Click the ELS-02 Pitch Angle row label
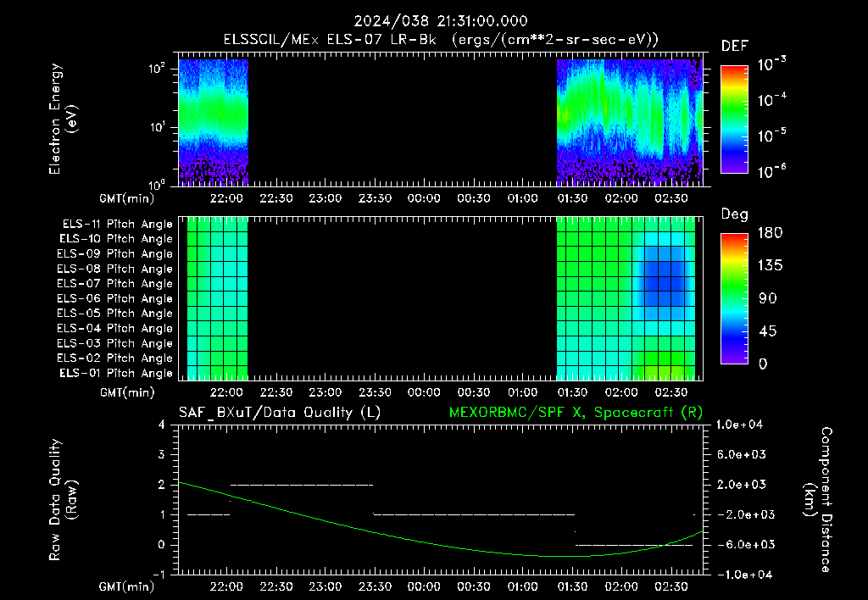The height and width of the screenshot is (600, 868). (x=115, y=358)
